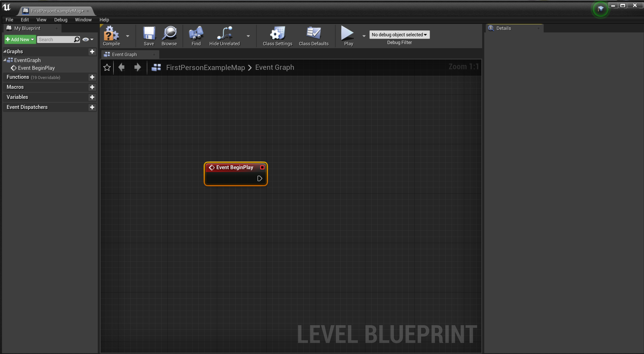This screenshot has height=354, width=644.
Task: Collapse the EventGraph tree item
Action: pyautogui.click(x=5, y=60)
